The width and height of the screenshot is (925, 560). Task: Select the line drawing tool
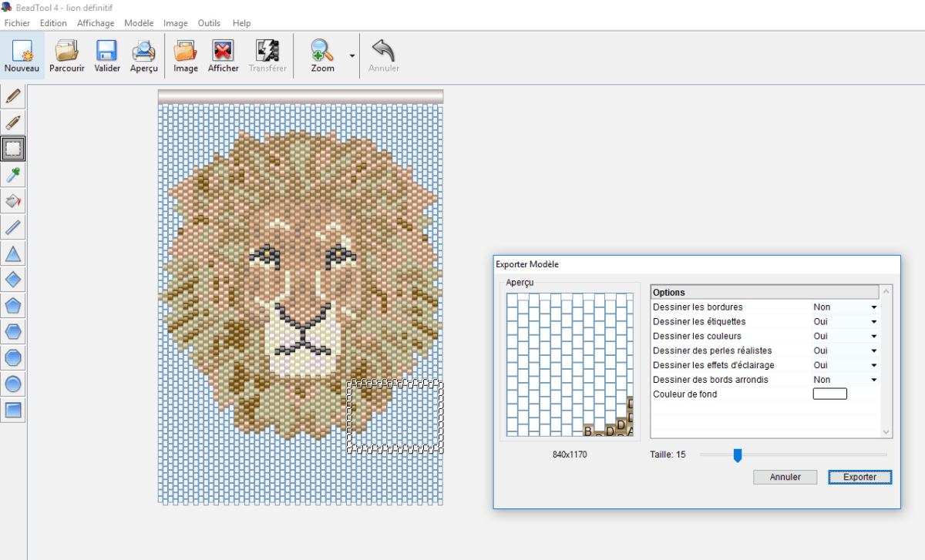(13, 227)
